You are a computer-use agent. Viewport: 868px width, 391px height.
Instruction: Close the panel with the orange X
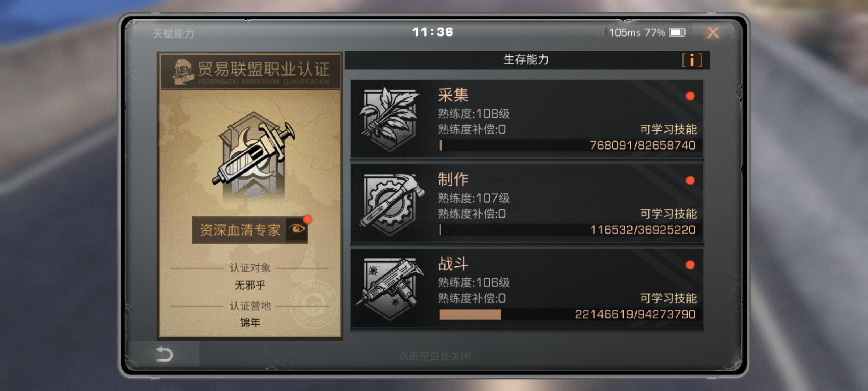[x=713, y=33]
